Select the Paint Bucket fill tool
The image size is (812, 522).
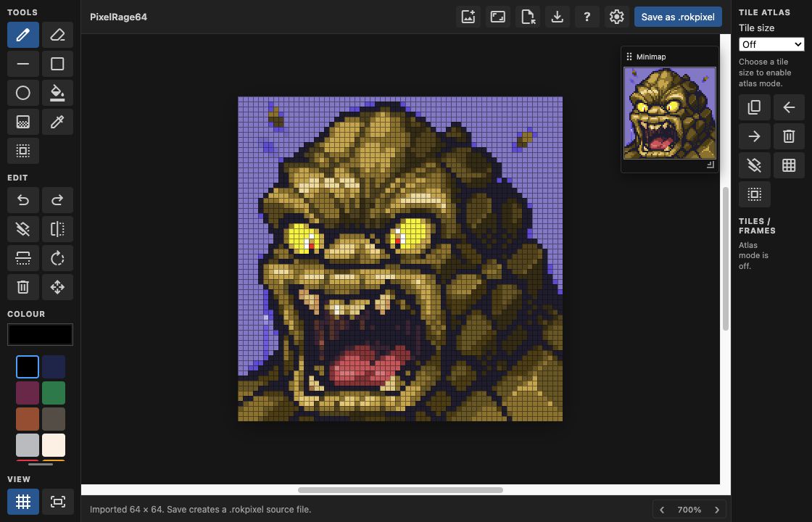coord(57,93)
